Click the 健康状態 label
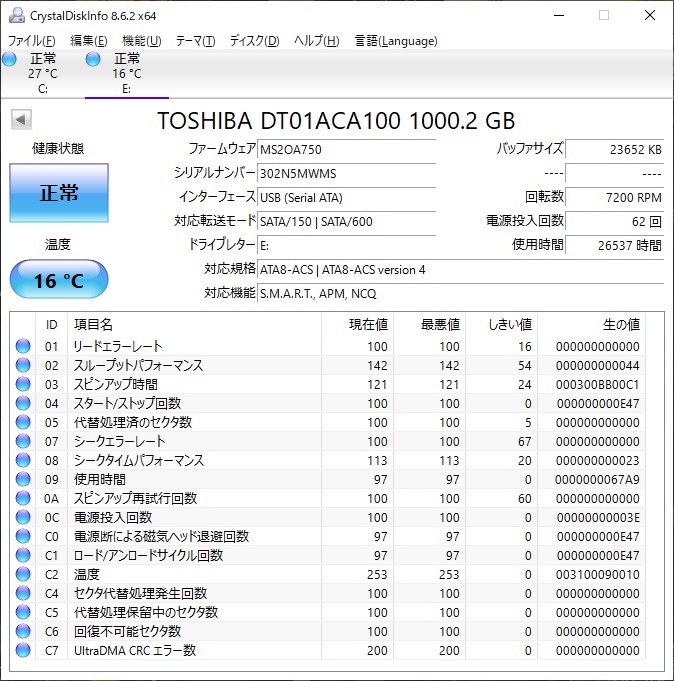The height and width of the screenshot is (681, 674). tap(58, 149)
